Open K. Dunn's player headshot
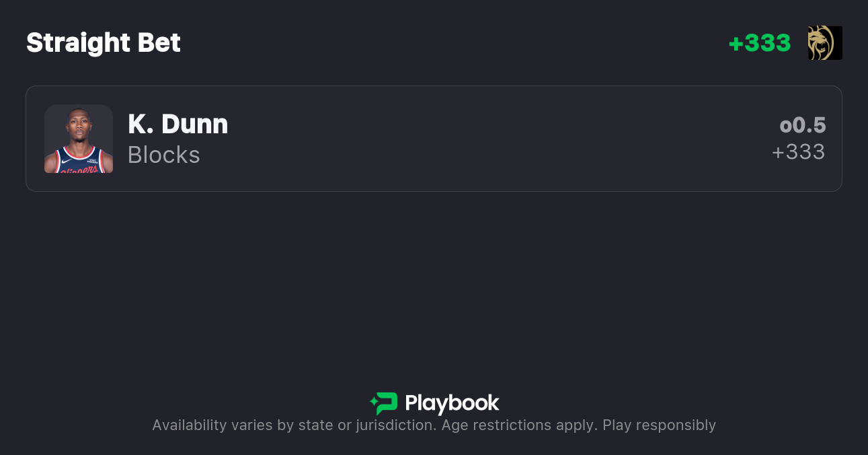The height and width of the screenshot is (455, 868). pos(79,139)
